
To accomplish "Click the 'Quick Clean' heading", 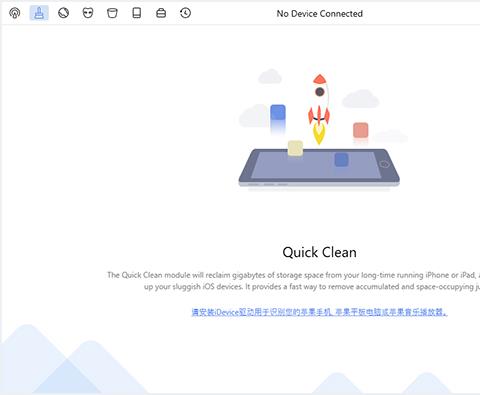I will pyautogui.click(x=320, y=252).
